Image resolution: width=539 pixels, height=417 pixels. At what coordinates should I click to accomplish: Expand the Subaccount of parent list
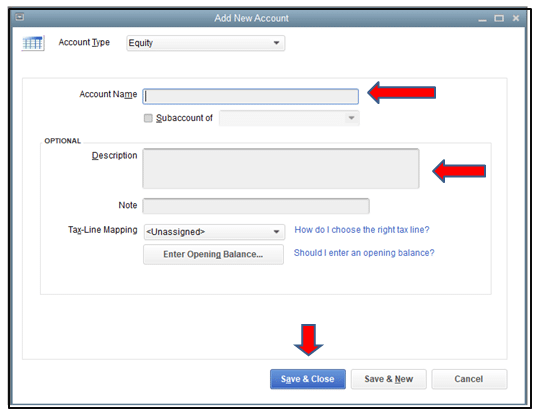[289, 118]
